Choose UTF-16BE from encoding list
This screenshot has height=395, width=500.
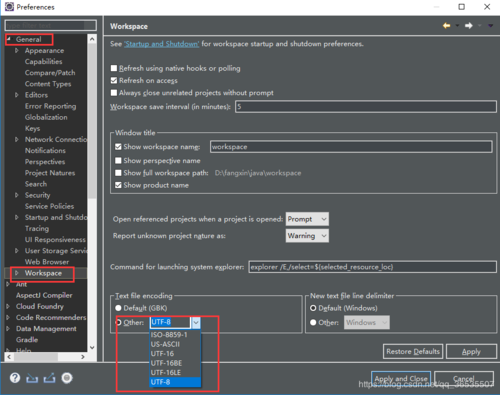175,363
